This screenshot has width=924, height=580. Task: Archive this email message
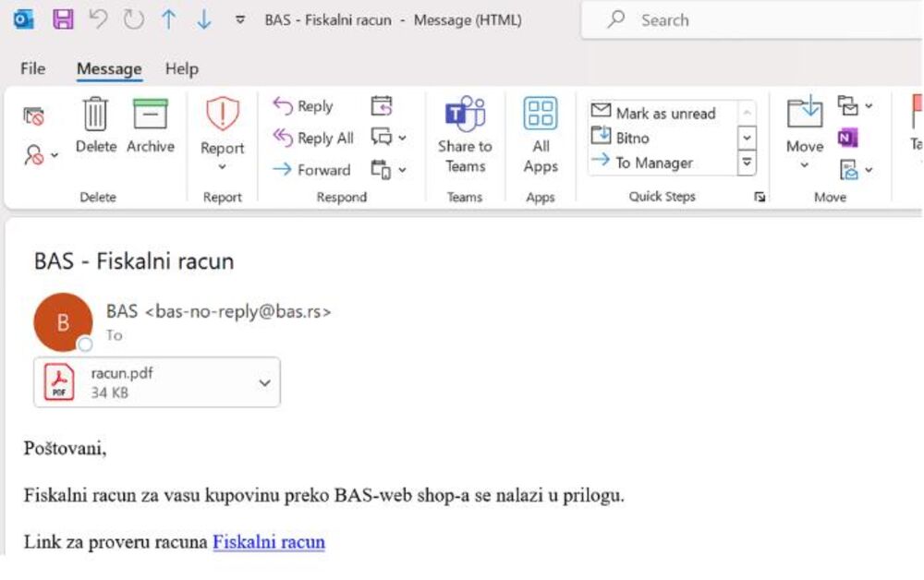151,116
